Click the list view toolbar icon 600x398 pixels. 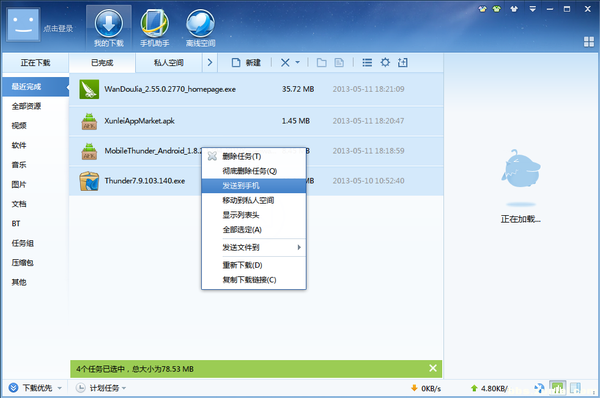click(x=367, y=62)
